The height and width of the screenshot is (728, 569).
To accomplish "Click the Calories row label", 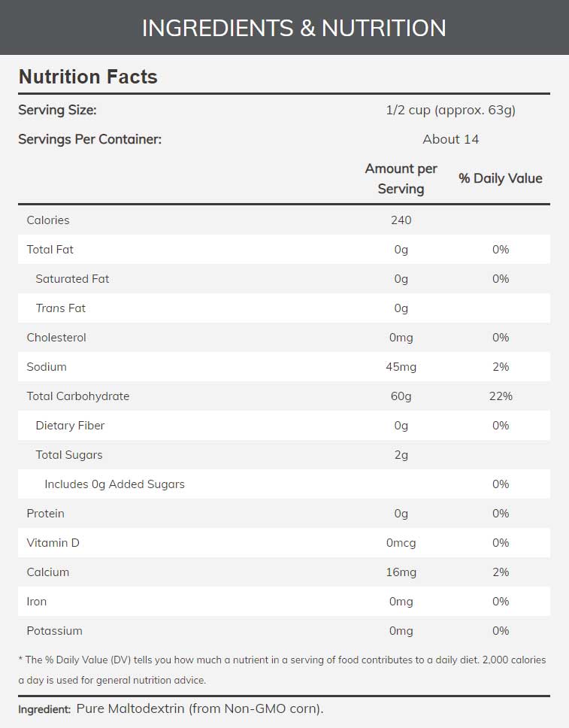I will (48, 220).
